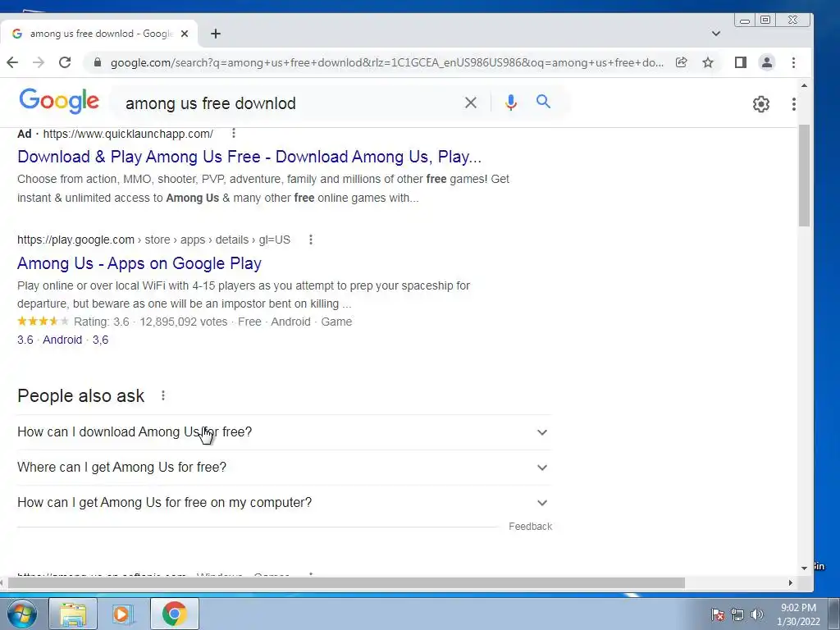Select the 'among us free downlod' tab
This screenshot has width=840, height=630.
[99, 34]
